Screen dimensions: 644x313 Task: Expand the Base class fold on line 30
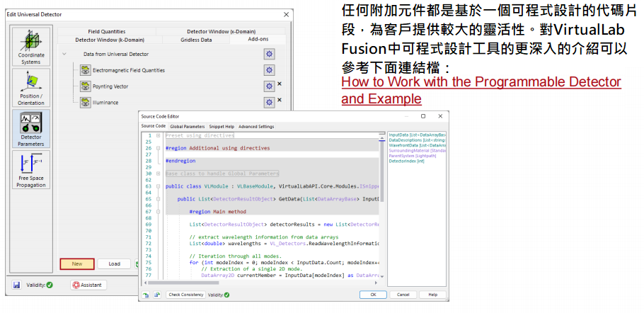coord(158,173)
